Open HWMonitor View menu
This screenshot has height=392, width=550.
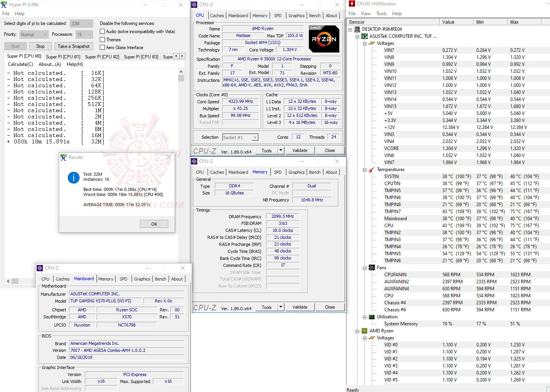click(366, 14)
